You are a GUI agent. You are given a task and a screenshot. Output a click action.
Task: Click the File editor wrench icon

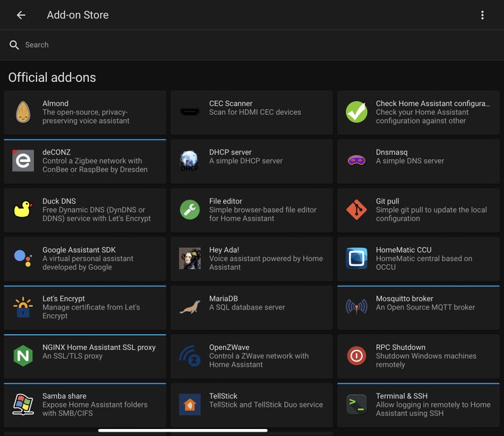(190, 210)
